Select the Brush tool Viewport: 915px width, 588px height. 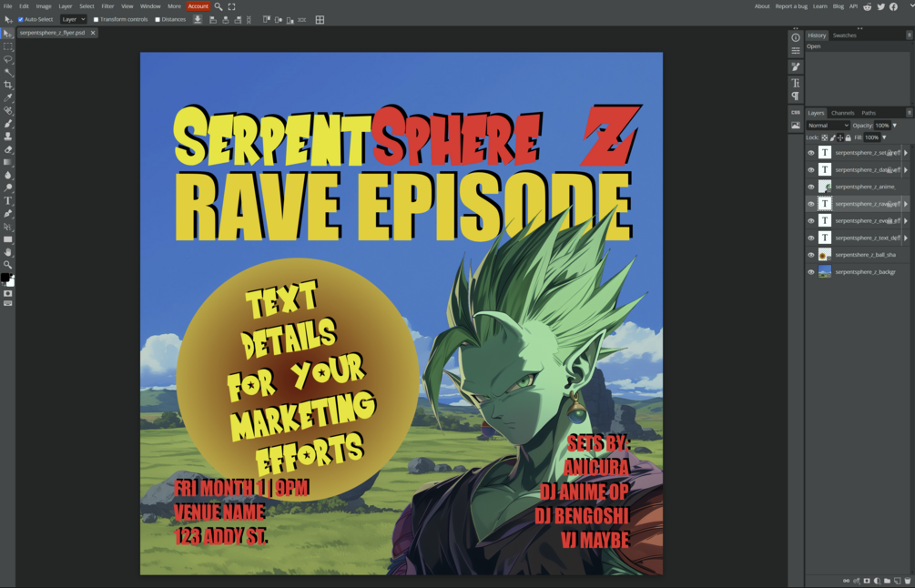pyautogui.click(x=7, y=123)
